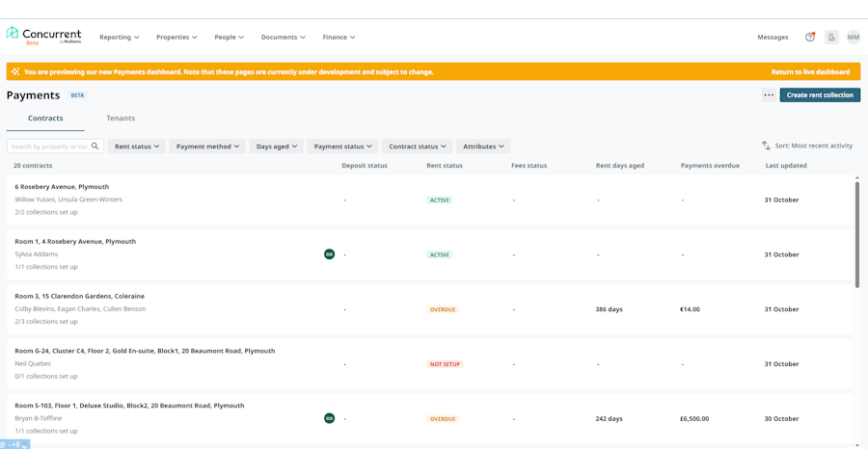Focus the search by property field
This screenshot has height=449, width=868.
(48, 146)
